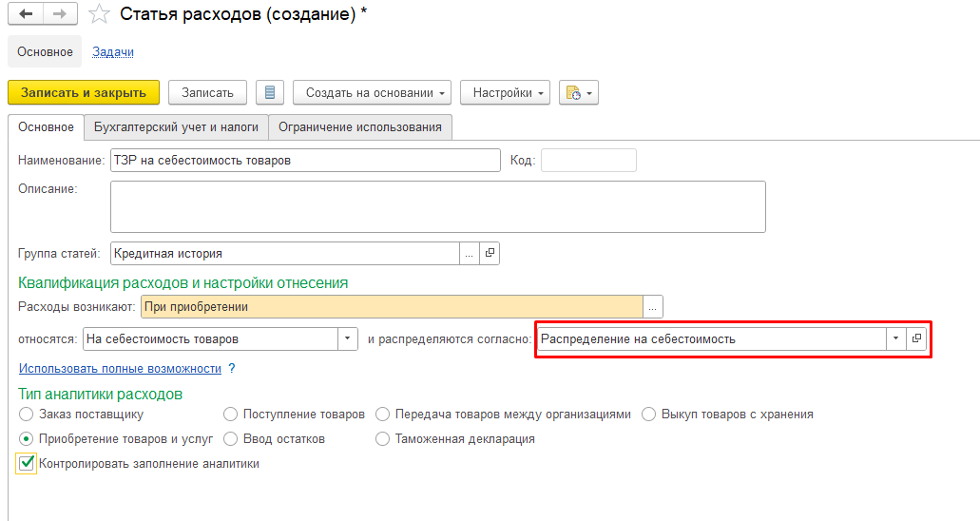Open the reports icon dropdown after Настройки

[579, 92]
